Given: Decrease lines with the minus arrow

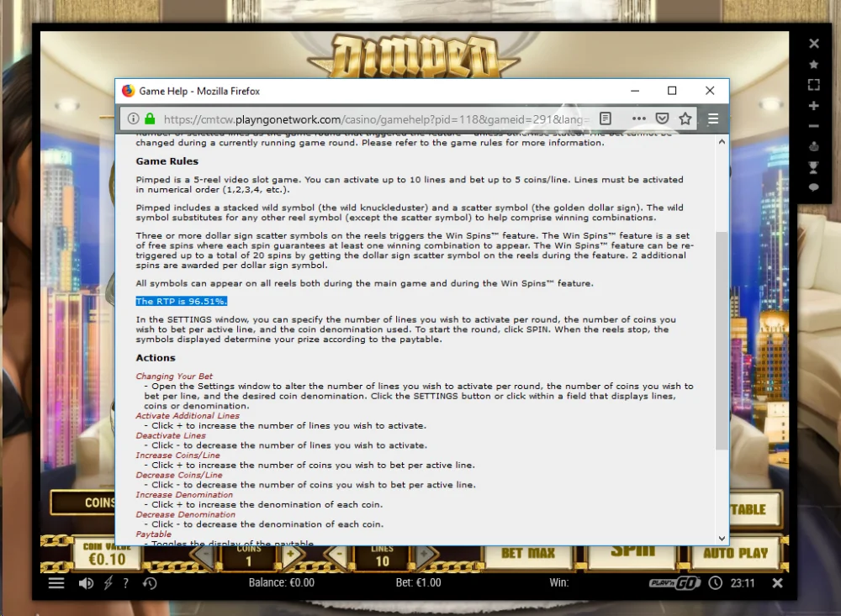Looking at the screenshot, I should (339, 555).
